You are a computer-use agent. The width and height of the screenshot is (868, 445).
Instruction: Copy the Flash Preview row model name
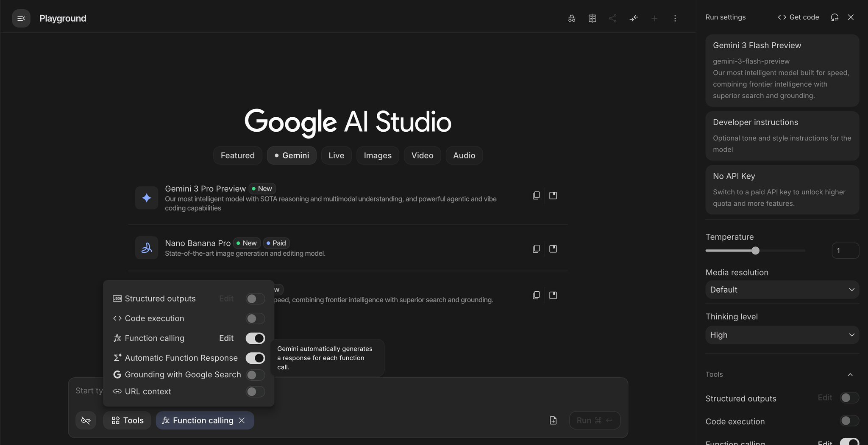click(x=536, y=295)
